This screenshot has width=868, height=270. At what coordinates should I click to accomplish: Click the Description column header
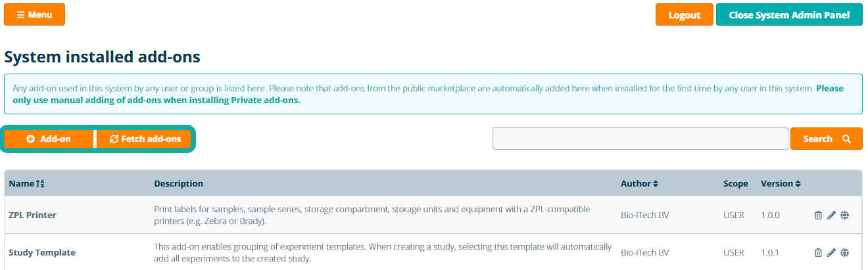point(178,184)
